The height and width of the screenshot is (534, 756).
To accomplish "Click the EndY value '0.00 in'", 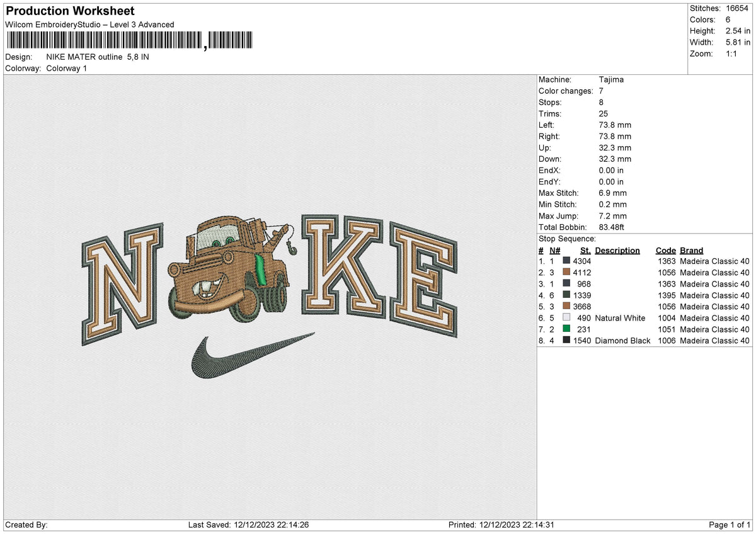I will pos(612,182).
